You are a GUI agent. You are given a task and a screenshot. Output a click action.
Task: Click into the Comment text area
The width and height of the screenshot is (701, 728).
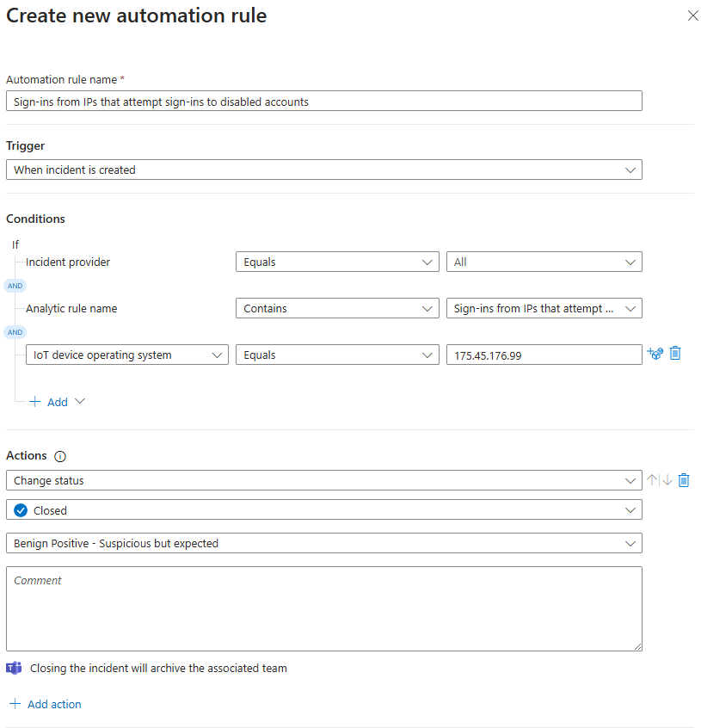coord(323,608)
